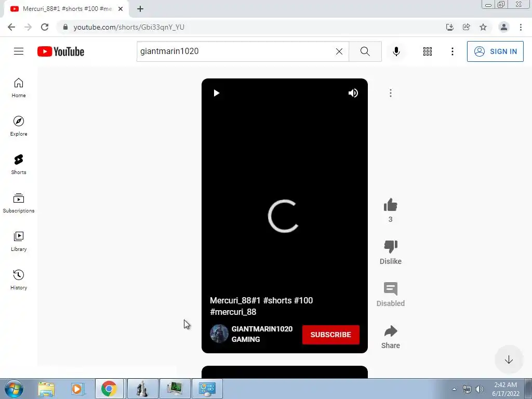Close the Mercuri_88 browser tab
532x399 pixels.
tap(121, 9)
